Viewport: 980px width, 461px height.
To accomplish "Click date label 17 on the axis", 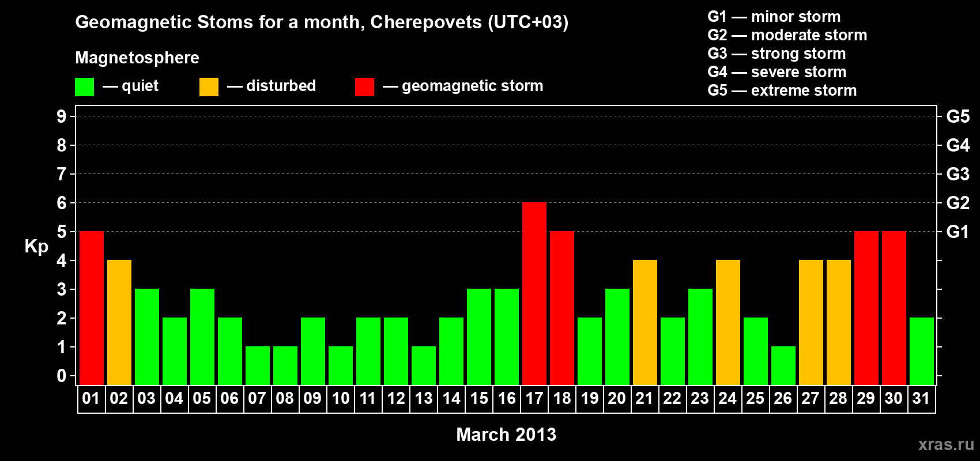I will coord(534,398).
